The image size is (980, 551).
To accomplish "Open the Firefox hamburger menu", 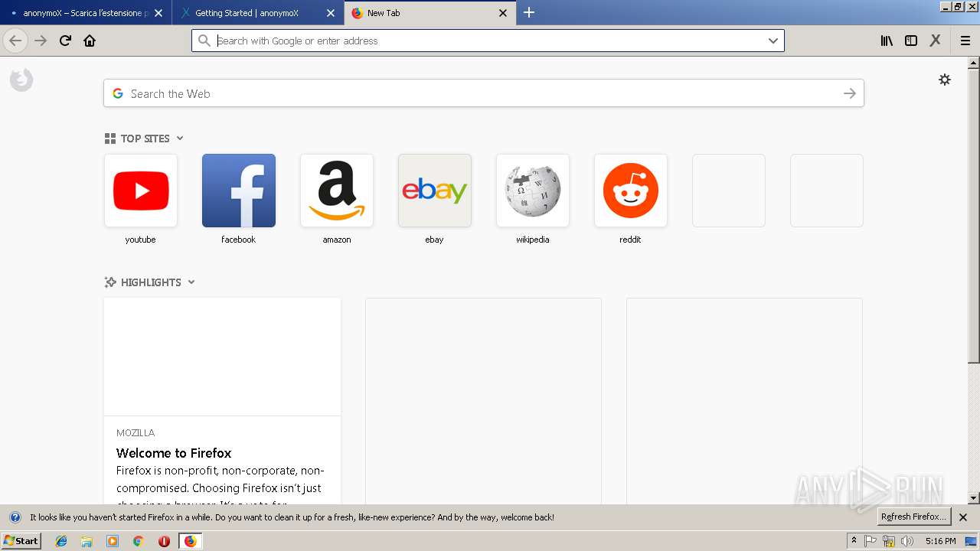I will [965, 41].
